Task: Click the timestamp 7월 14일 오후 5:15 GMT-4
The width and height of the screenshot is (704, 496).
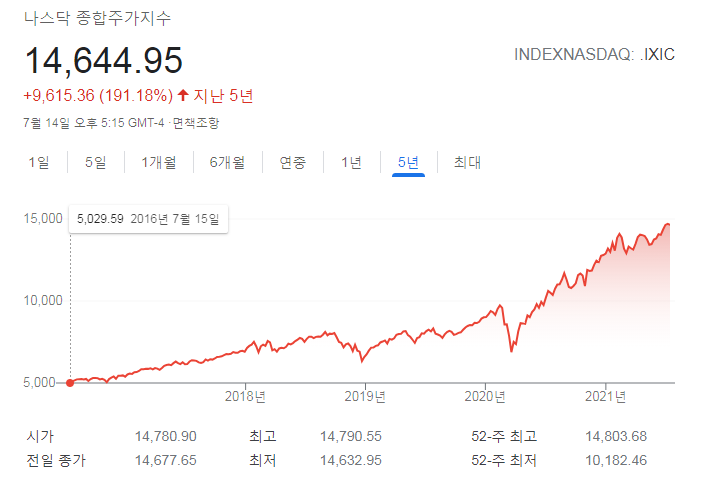Action: pyautogui.click(x=94, y=123)
